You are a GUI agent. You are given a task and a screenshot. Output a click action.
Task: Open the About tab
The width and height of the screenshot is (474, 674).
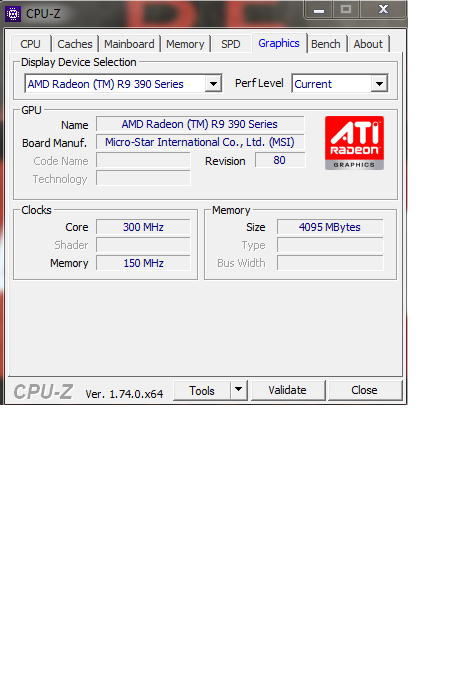368,44
